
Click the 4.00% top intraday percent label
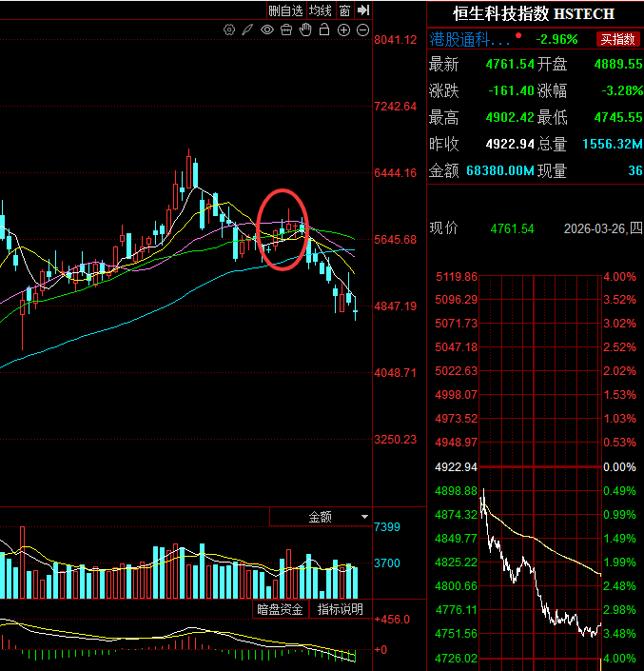coord(619,277)
